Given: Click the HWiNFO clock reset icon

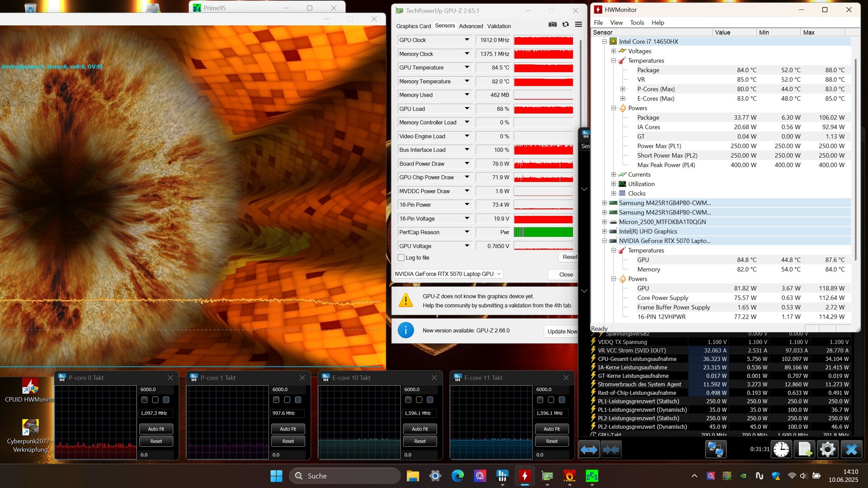Looking at the screenshot, I should point(781,449).
